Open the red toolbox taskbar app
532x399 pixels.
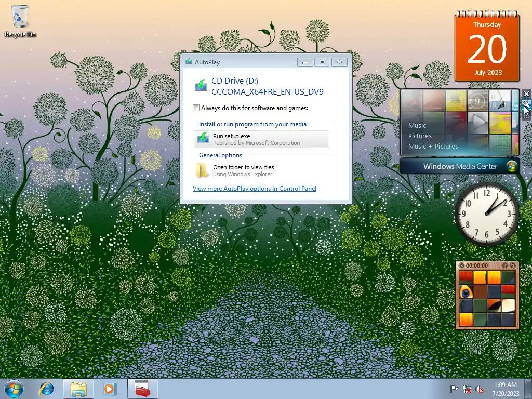pos(142,389)
